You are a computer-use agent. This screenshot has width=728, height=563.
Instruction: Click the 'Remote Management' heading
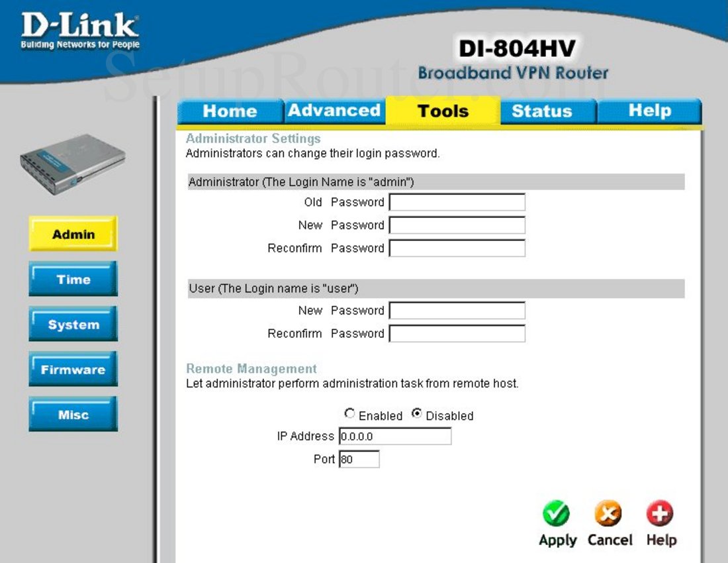coord(251,368)
